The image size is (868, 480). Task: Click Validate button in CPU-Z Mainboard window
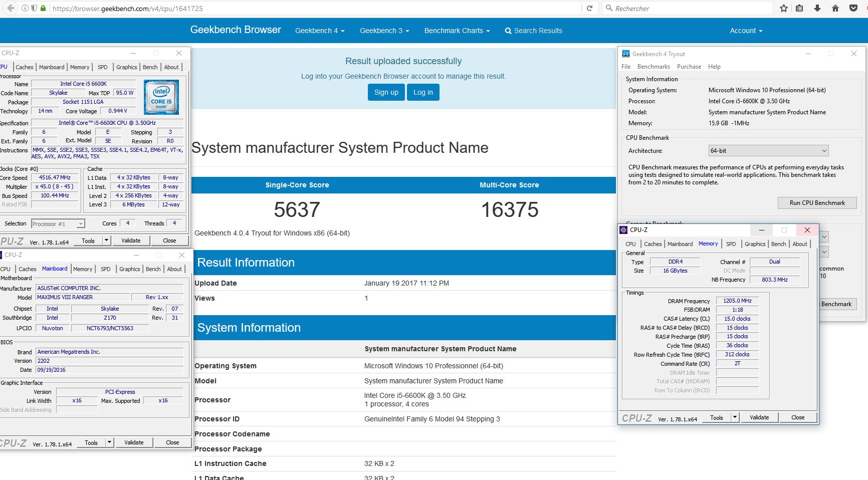[134, 442]
